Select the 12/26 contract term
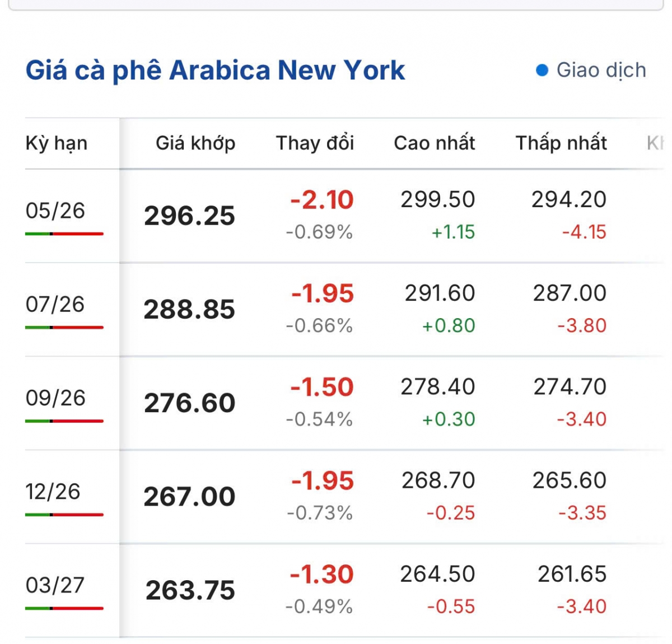 click(53, 491)
